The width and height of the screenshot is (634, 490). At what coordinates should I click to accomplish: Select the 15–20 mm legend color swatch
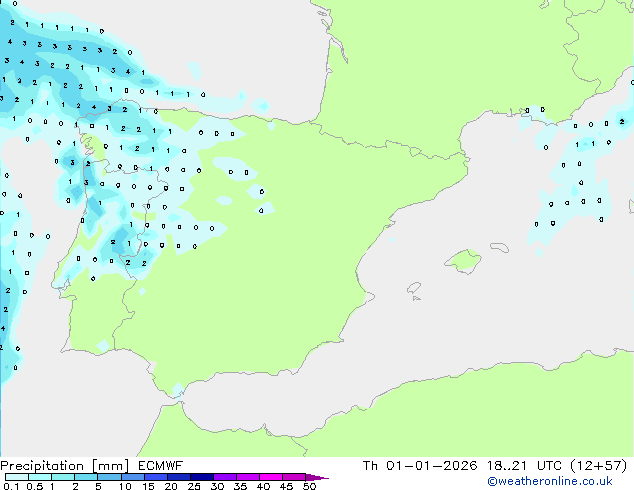click(x=155, y=477)
